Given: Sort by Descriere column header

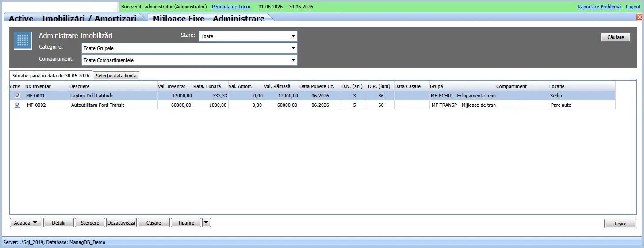Looking at the screenshot, I should (113, 86).
